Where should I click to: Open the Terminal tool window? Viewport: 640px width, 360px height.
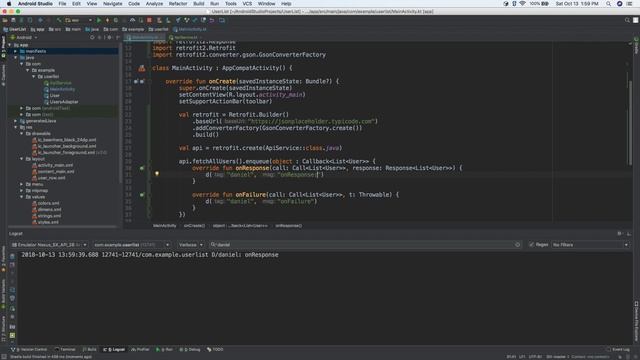(x=65, y=349)
